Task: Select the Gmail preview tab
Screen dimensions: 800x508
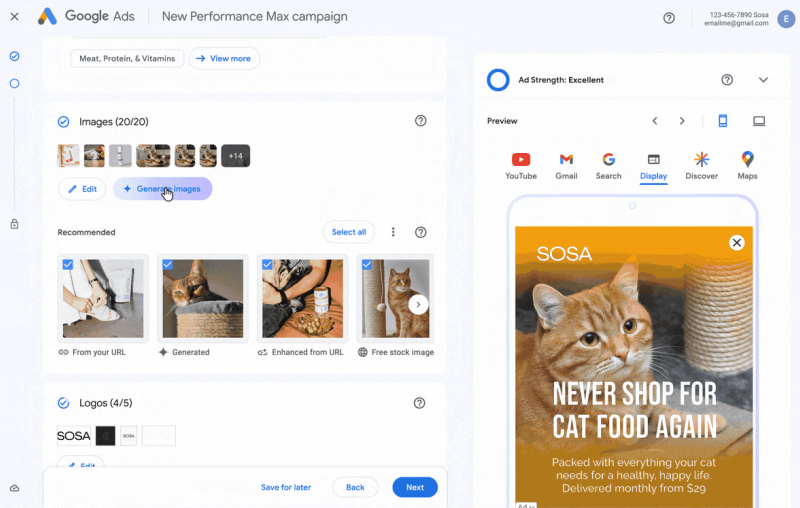Action: coord(566,165)
